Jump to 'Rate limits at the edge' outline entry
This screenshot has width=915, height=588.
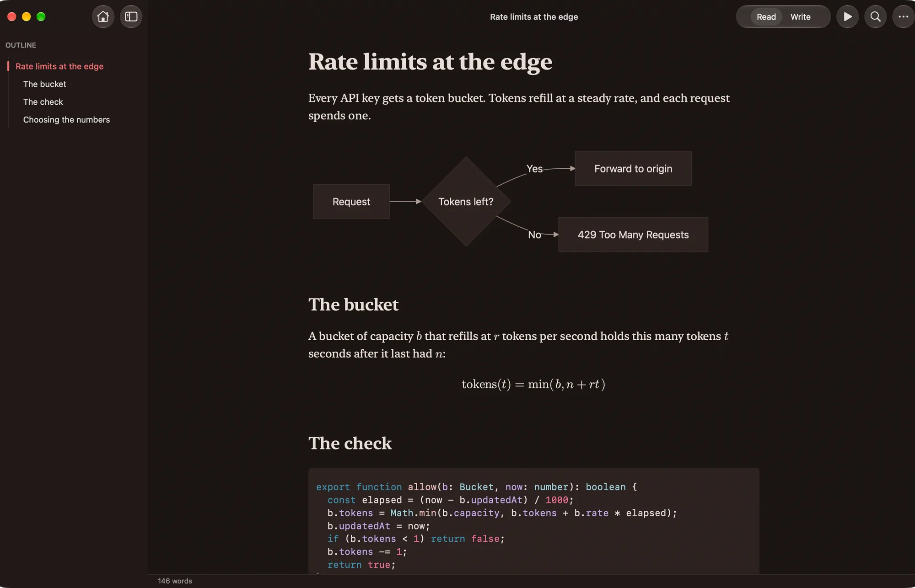pyautogui.click(x=59, y=66)
